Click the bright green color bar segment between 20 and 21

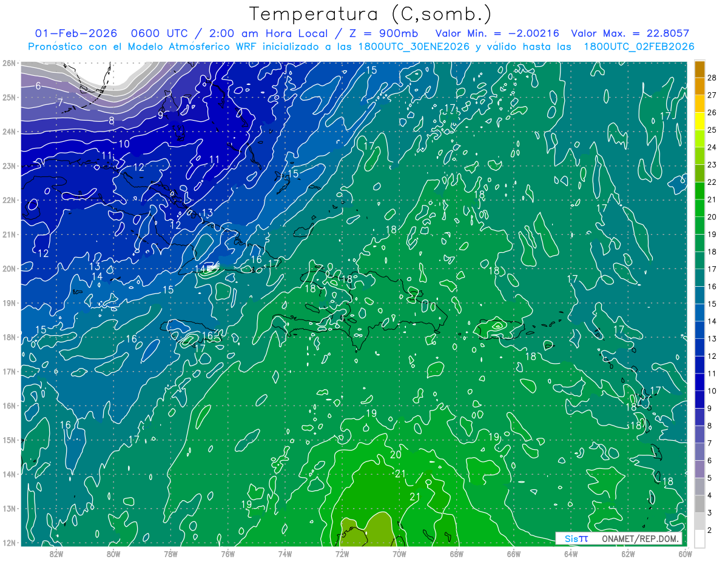coord(699,208)
